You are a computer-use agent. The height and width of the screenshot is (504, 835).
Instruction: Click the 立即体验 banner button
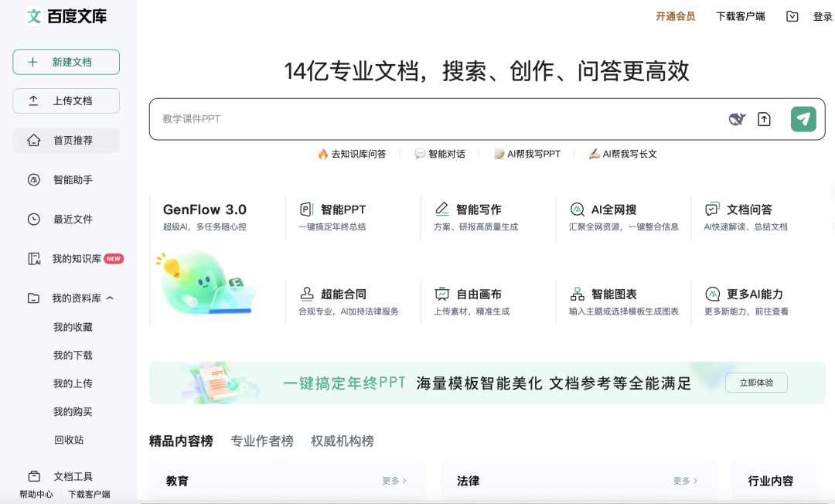(755, 383)
